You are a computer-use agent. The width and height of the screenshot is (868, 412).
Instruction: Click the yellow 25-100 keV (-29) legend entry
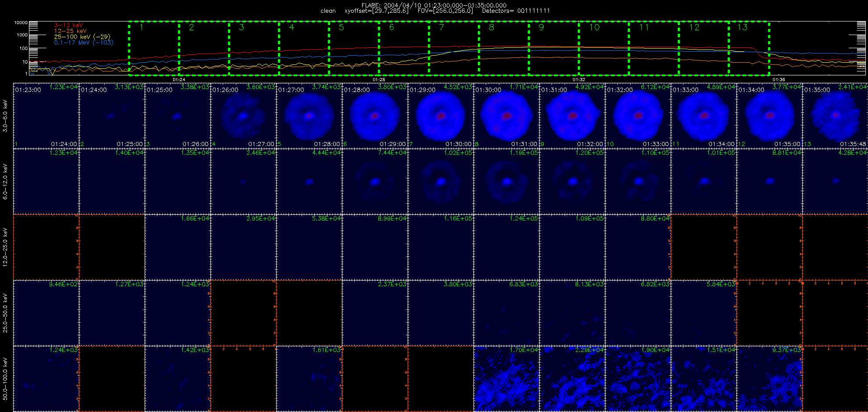click(82, 37)
